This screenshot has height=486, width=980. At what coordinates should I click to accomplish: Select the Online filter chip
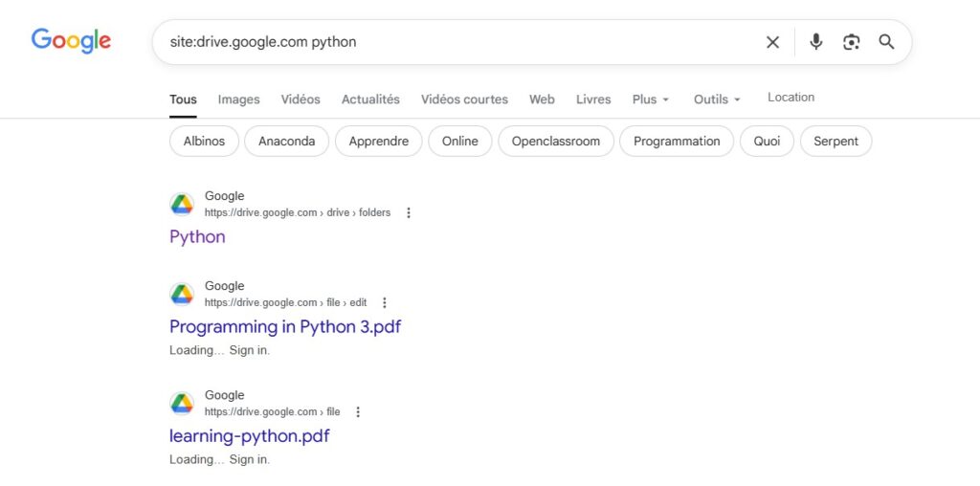460,142
